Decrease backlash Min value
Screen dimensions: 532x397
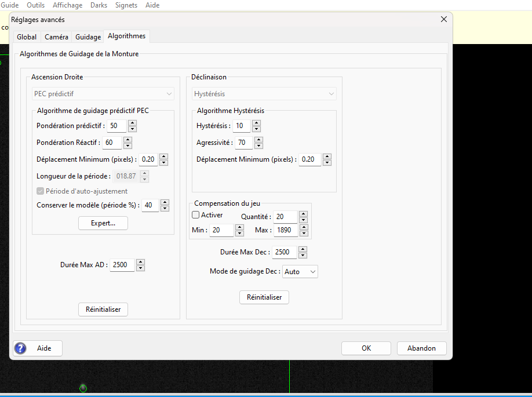coord(239,233)
